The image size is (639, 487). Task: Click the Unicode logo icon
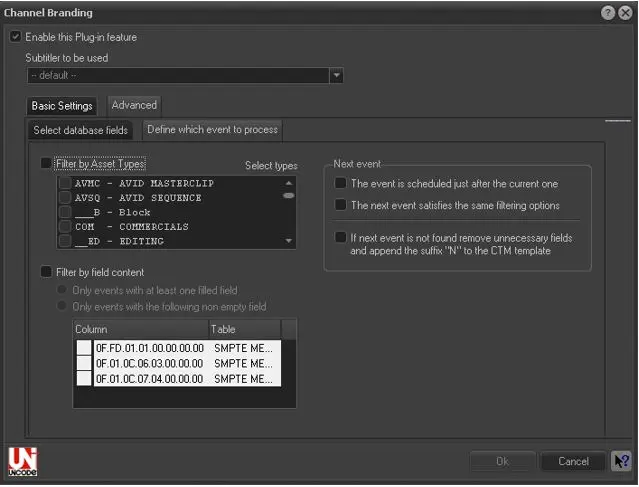21,460
